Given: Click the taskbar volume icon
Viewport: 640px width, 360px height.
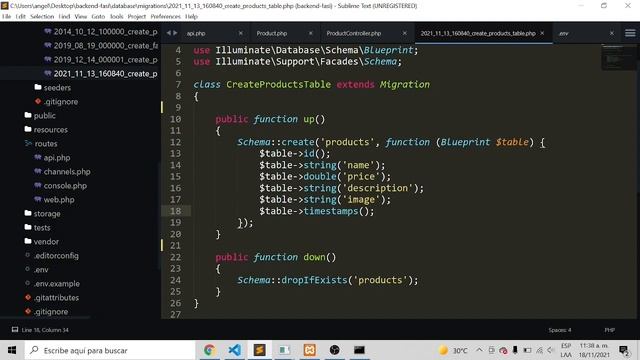Looking at the screenshot, I should click(x=551, y=350).
